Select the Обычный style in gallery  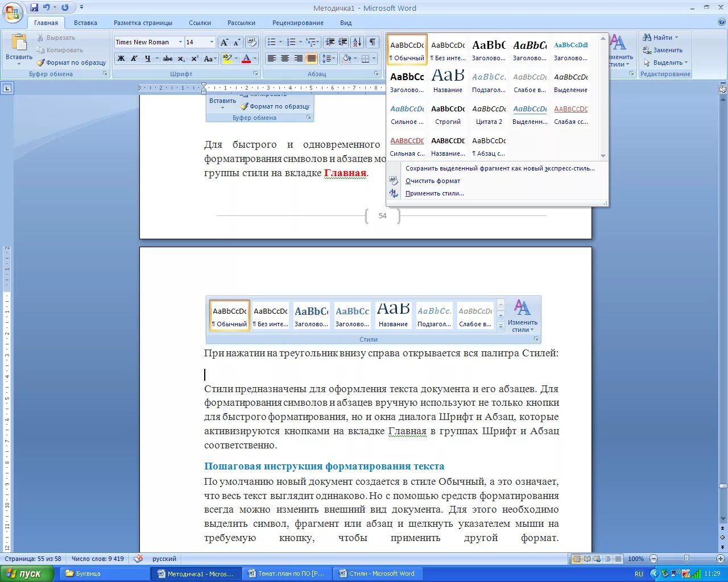point(407,49)
